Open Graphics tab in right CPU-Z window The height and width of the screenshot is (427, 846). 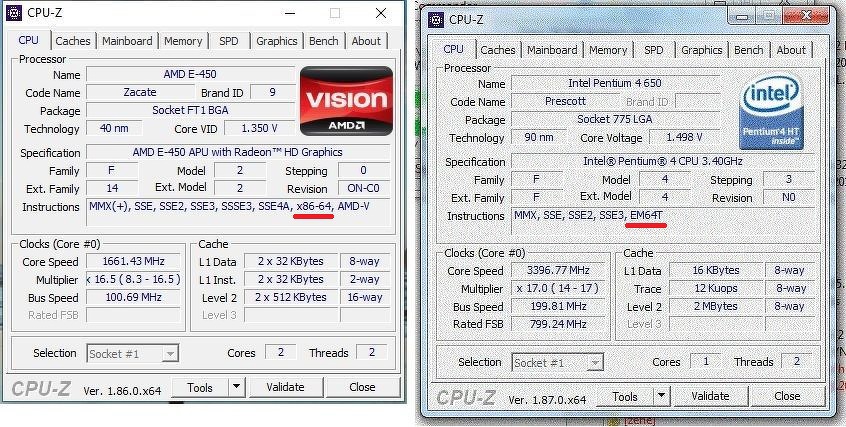click(x=701, y=50)
